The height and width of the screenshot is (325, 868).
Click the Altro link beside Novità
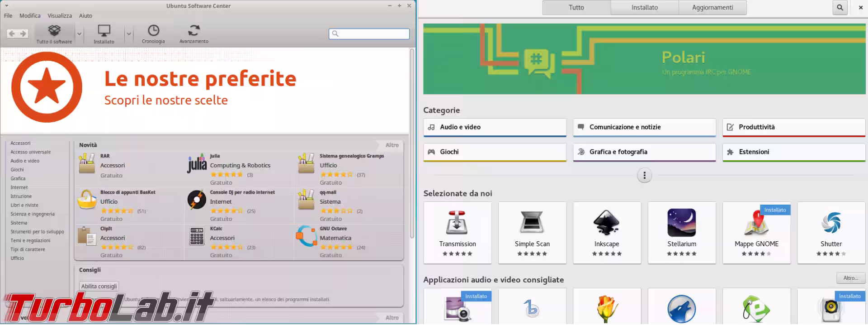392,145
